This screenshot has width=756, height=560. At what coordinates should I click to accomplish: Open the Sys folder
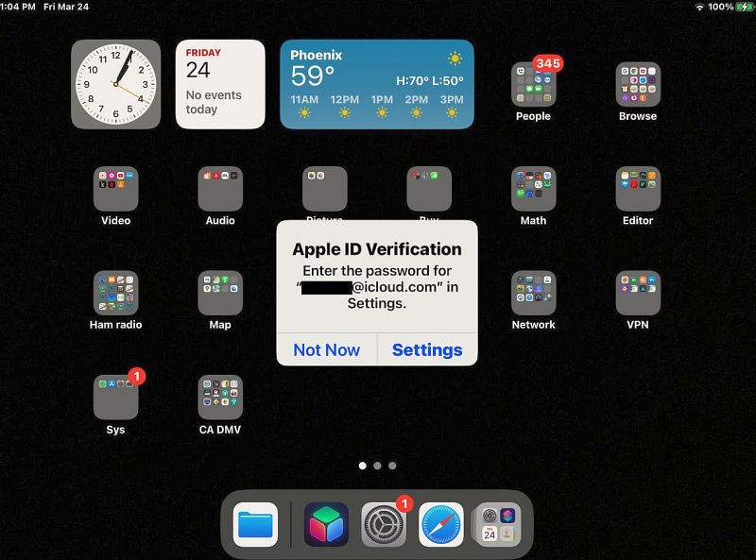pyautogui.click(x=115, y=398)
